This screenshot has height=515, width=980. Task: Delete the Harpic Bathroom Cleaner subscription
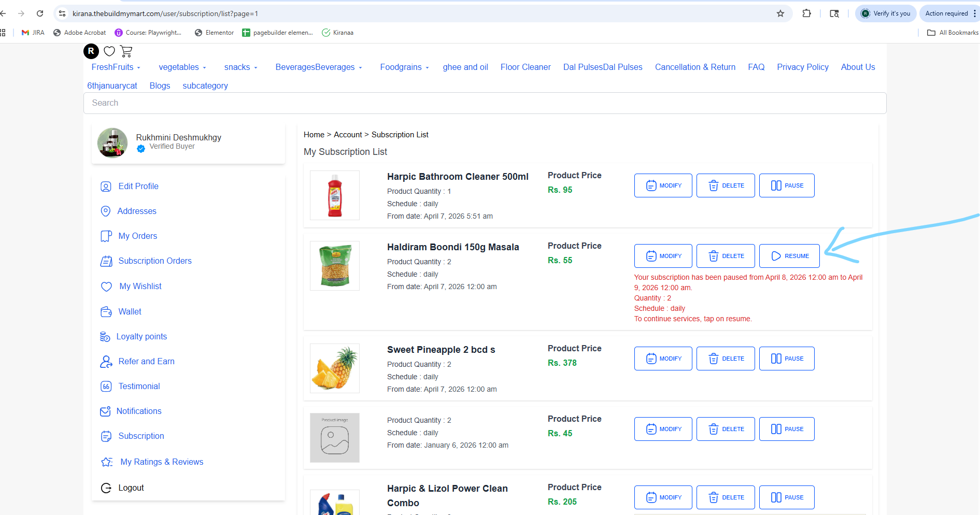pos(726,185)
